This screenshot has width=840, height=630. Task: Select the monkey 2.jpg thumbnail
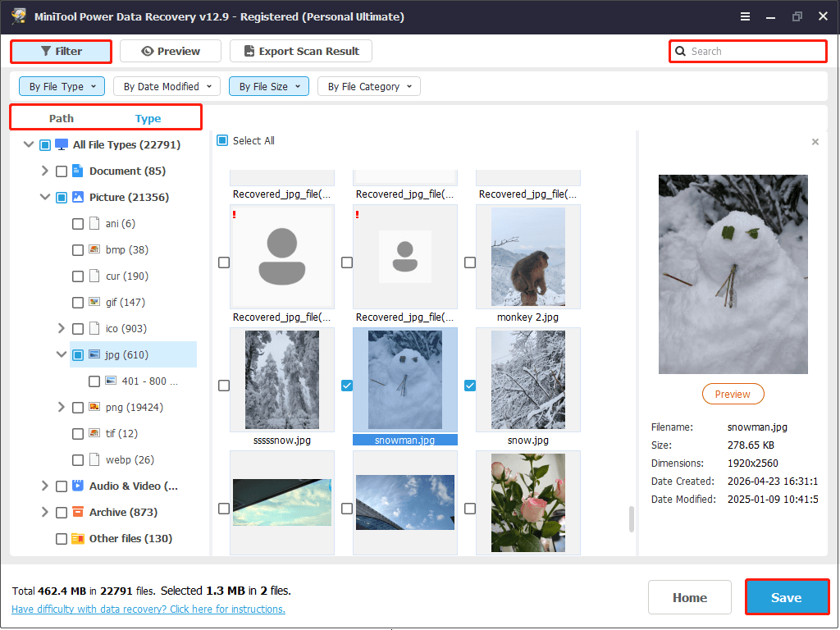click(x=528, y=257)
